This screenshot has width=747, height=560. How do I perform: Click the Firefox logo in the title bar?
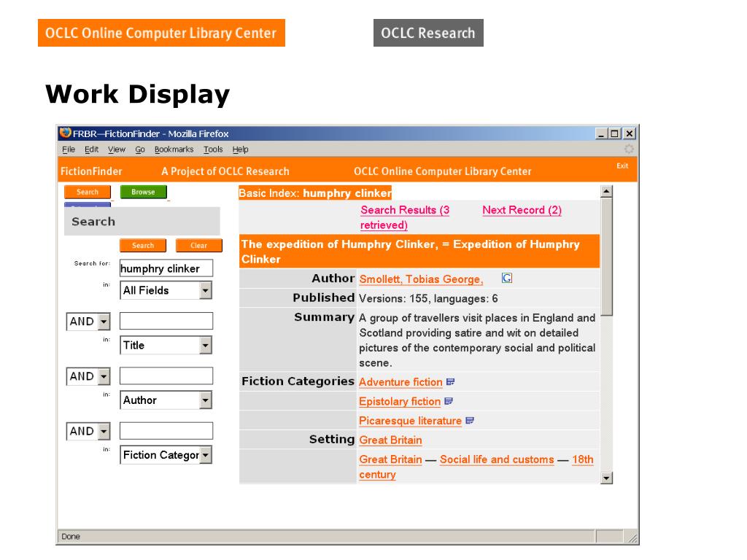coord(65,133)
